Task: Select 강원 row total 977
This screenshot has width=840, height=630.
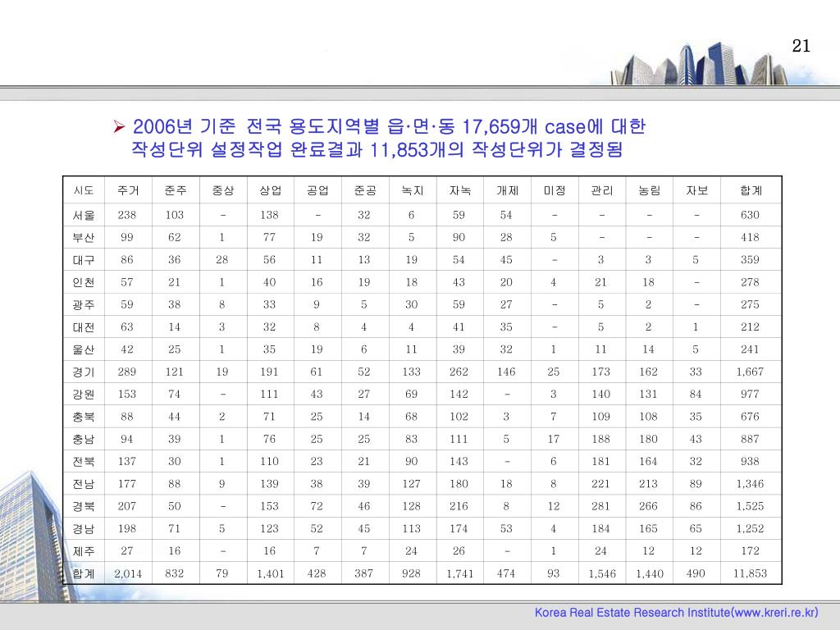Action: point(750,395)
